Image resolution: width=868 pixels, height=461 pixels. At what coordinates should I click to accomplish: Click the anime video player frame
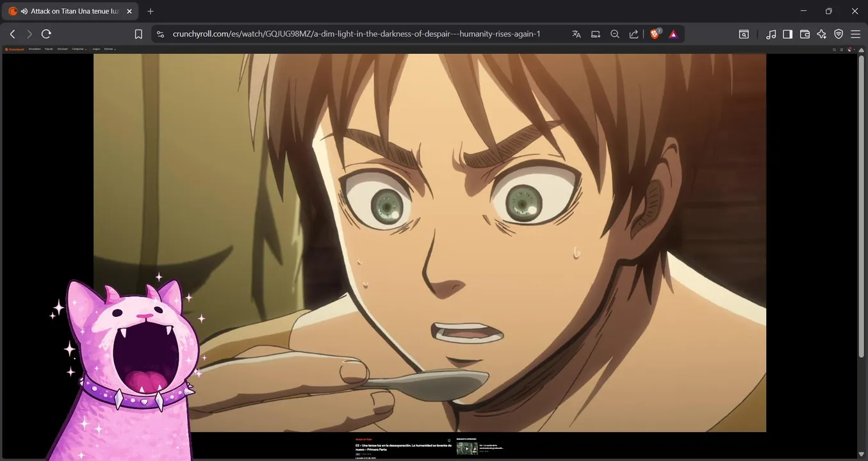(x=430, y=243)
